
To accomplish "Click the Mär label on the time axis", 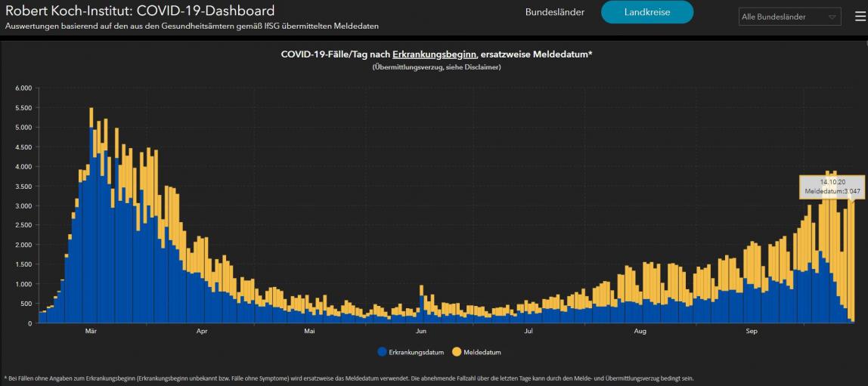I will click(x=91, y=332).
